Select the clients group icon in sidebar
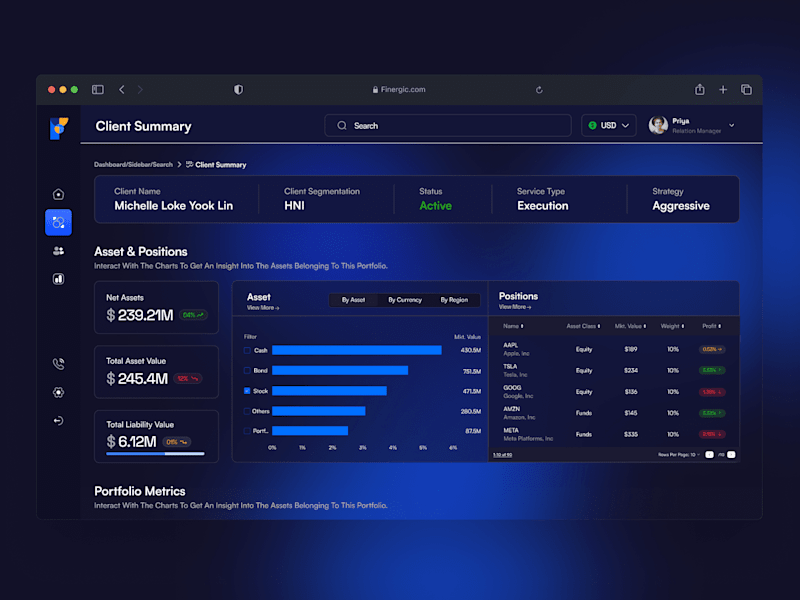Screen dimensions: 800x600 tap(58, 251)
